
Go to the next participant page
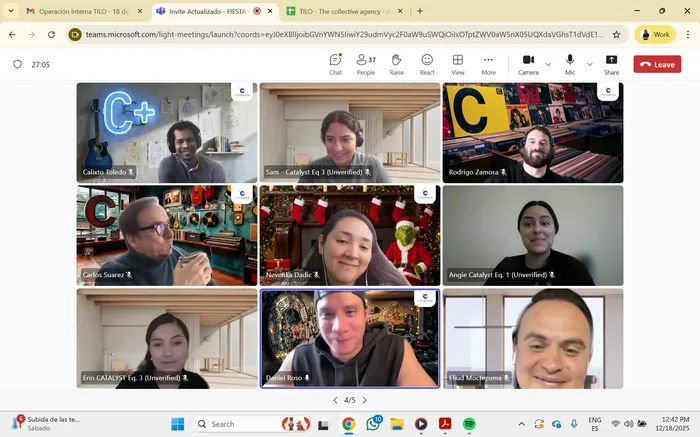(x=364, y=400)
